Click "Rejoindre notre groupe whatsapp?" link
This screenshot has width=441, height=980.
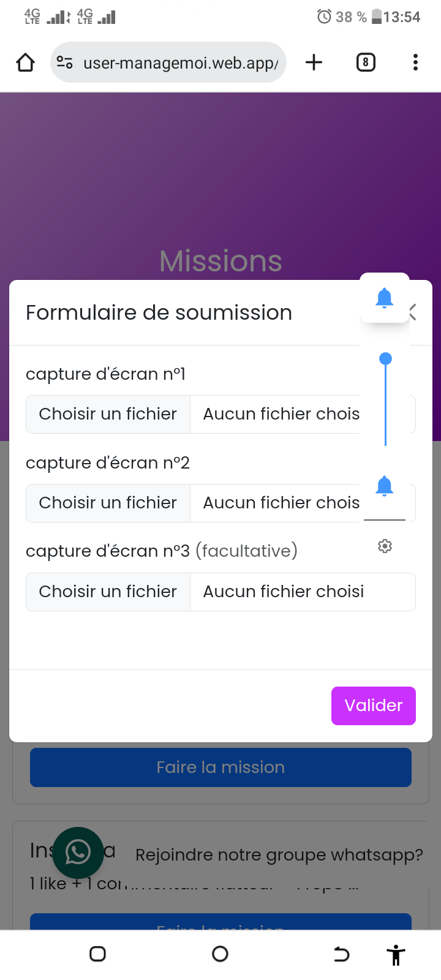[279, 855]
